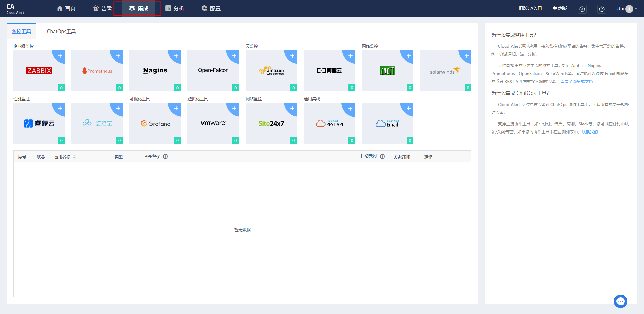Add a Cacti integration with plus icon

tap(409, 56)
